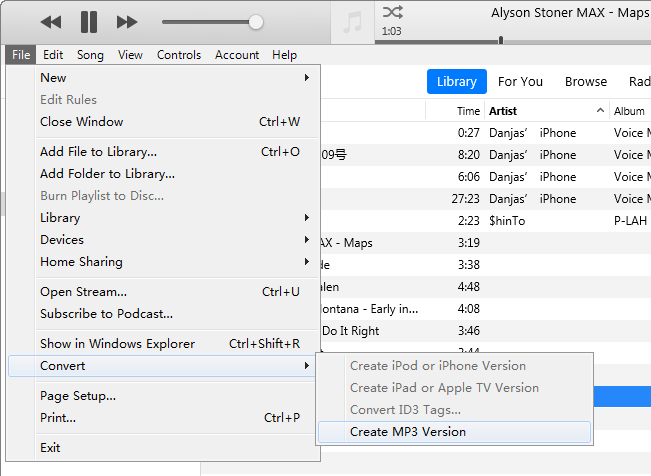Image resolution: width=651 pixels, height=476 pixels.
Task: Skip forward to the next track
Action: (x=127, y=22)
